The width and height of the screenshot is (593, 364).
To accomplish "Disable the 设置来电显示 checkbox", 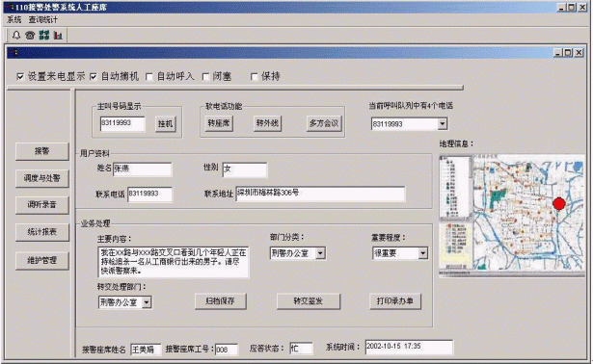I will pos(20,77).
